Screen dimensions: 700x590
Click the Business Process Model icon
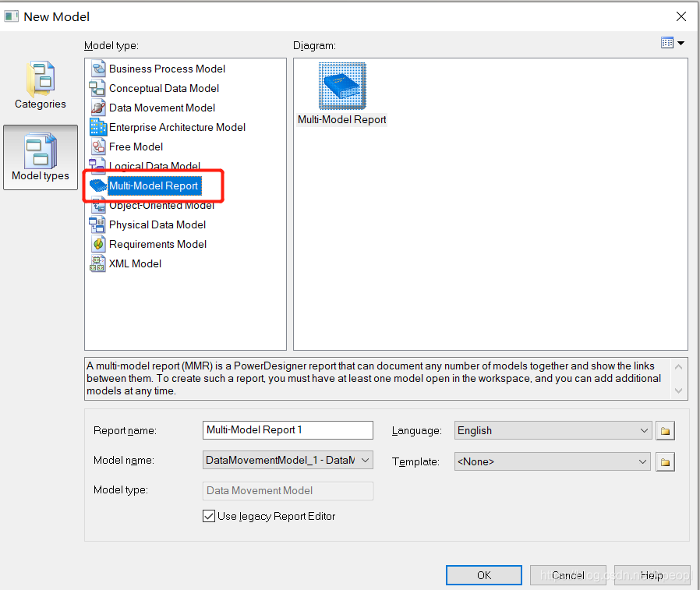click(98, 69)
